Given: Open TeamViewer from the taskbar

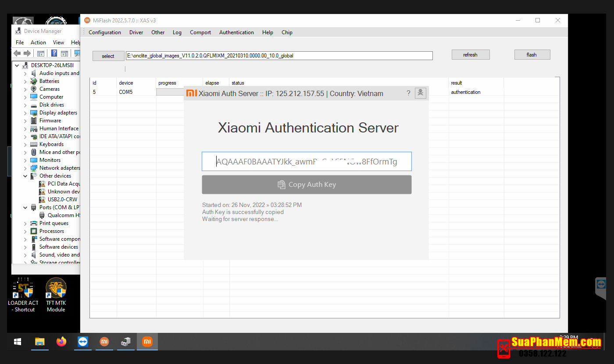Looking at the screenshot, I should coord(83,342).
